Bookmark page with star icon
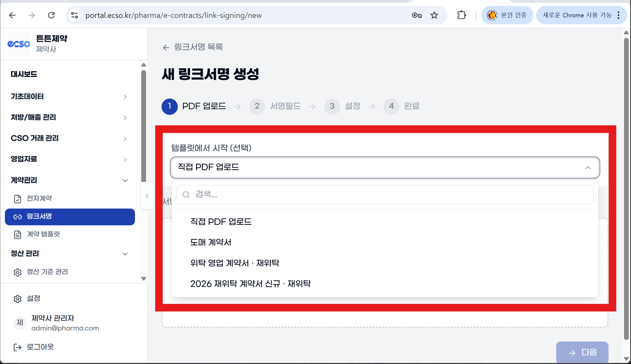The image size is (631, 364). (434, 15)
